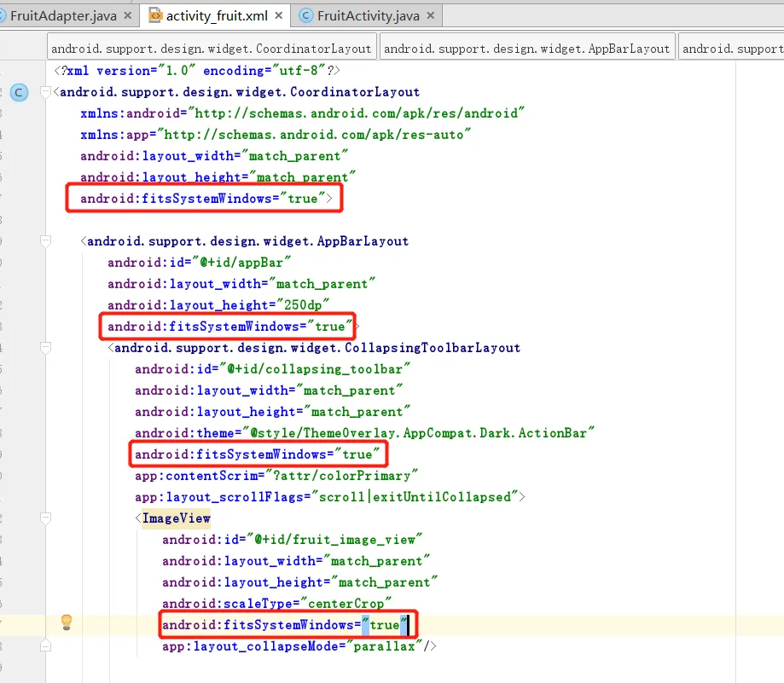Screen dimensions: 784x683
Task: Click the fold end marker beside layout_collapseMode line
Action: (x=45, y=646)
